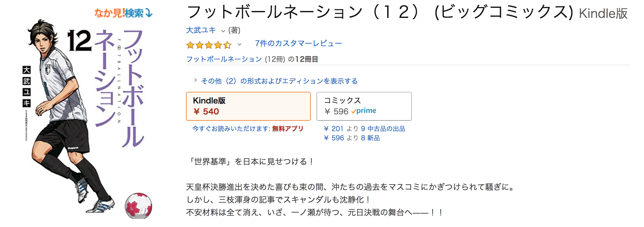Click その他(2)の形式およびエディションを表示する text
Image resolution: width=644 pixels, height=227 pixels.
click(x=279, y=81)
